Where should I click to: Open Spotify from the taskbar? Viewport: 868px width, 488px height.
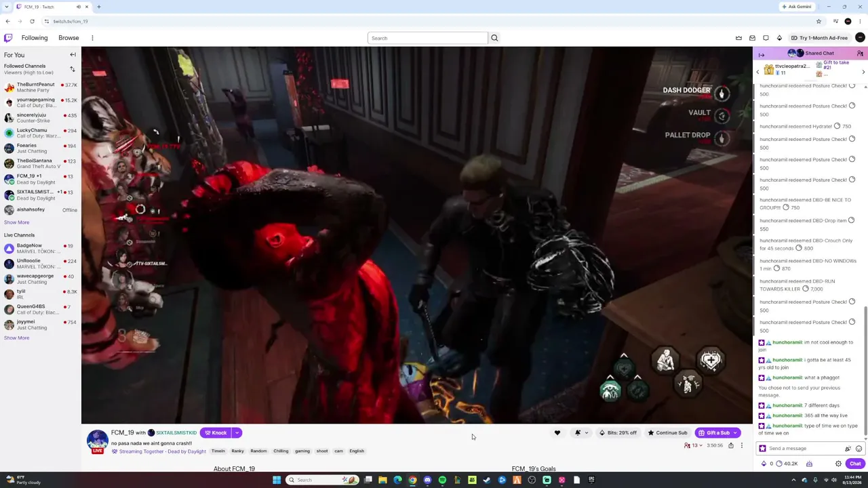point(442,480)
